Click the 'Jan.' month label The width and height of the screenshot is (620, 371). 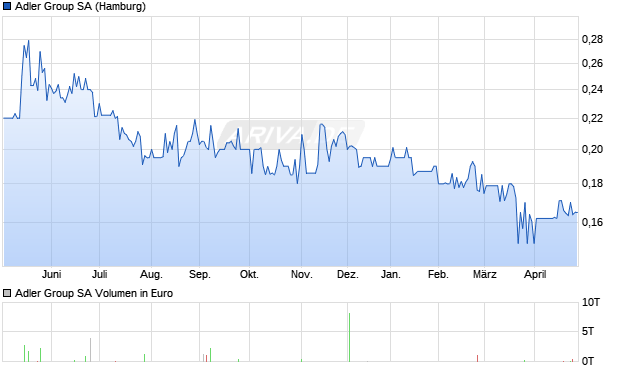point(391,274)
